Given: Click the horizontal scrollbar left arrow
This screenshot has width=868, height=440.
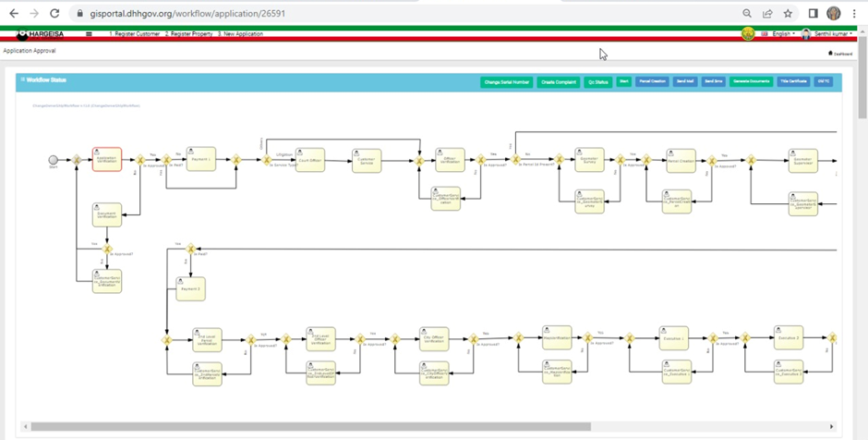Looking at the screenshot, I should point(24,427).
